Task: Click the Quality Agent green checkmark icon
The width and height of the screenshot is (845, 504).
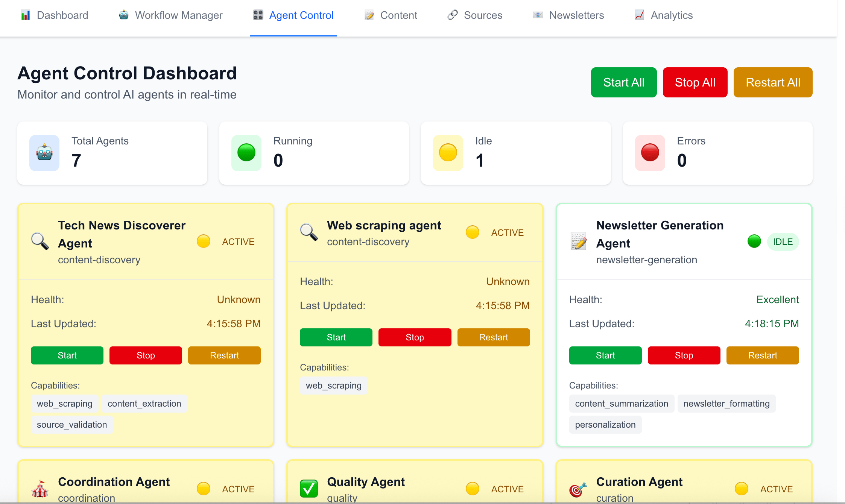Action: pos(309,488)
